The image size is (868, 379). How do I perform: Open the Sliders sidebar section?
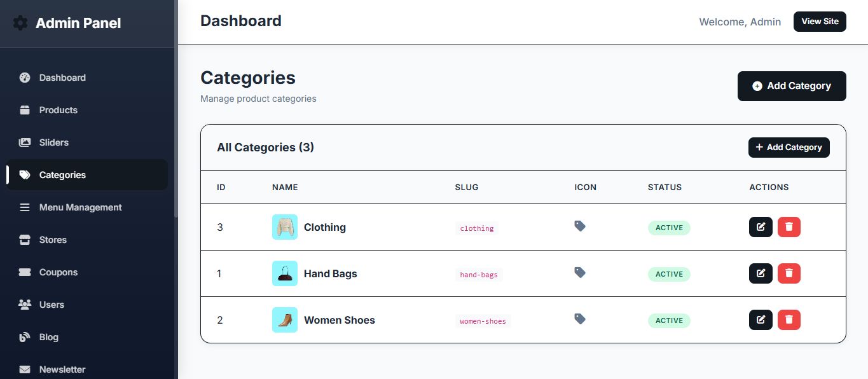(x=53, y=142)
